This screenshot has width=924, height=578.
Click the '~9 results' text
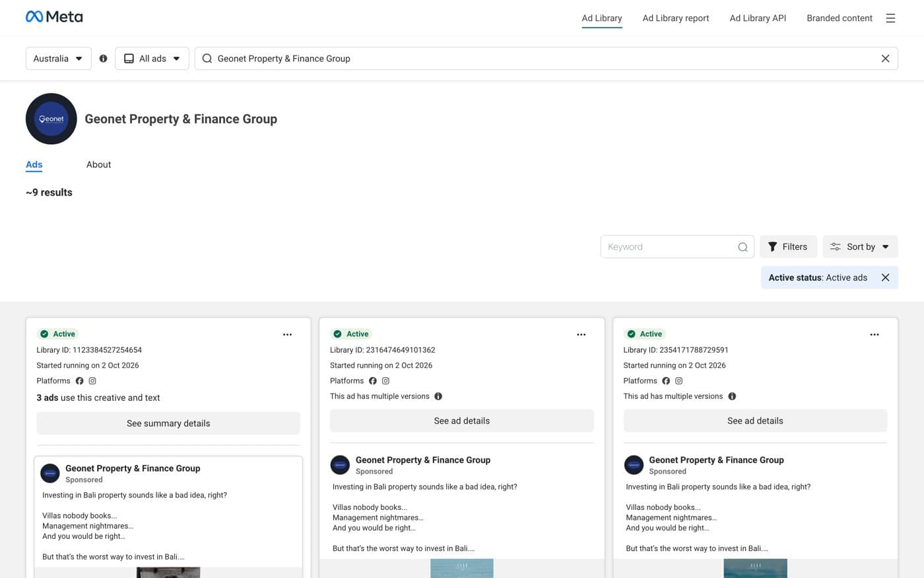[49, 192]
